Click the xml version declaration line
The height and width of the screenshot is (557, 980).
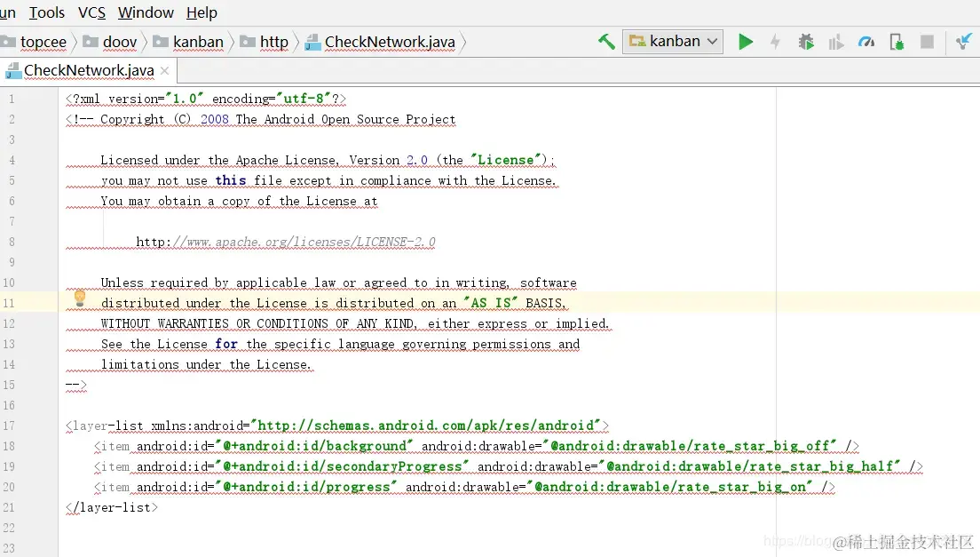pos(206,99)
